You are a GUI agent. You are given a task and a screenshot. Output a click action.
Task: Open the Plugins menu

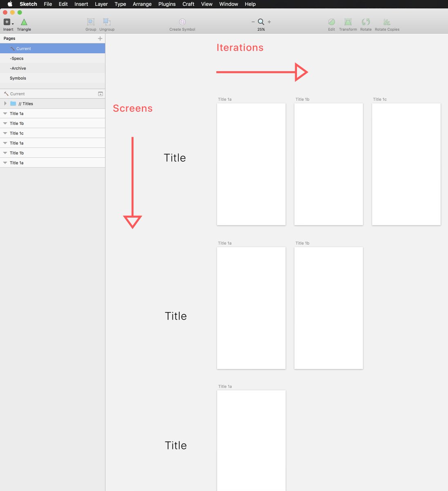(167, 4)
